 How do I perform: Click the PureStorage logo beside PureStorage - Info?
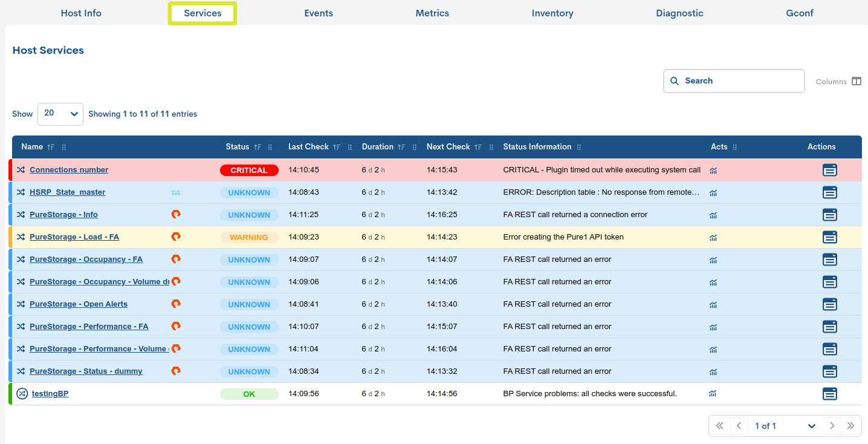[175, 215]
